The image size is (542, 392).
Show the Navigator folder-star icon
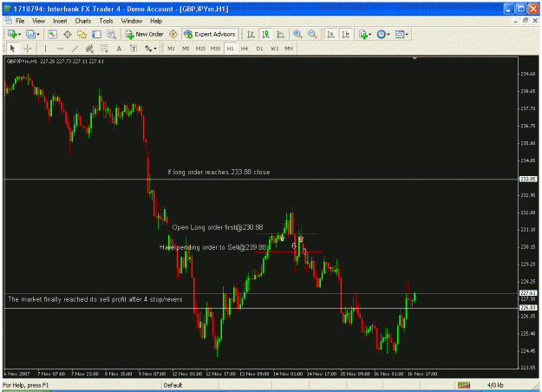82,34
